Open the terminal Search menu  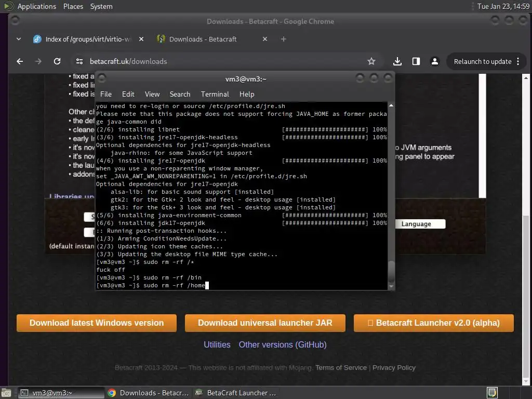(180, 95)
